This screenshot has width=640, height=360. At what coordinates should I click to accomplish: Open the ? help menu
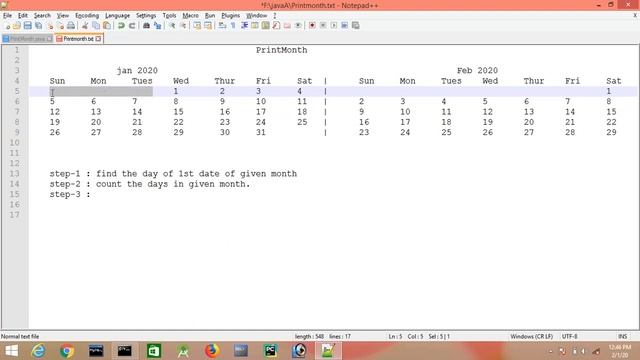click(x=275, y=16)
